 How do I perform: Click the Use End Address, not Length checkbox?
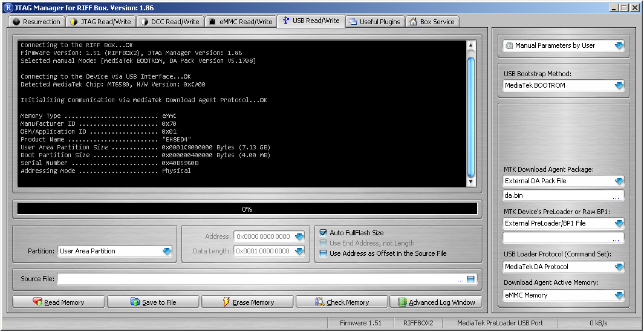(324, 243)
